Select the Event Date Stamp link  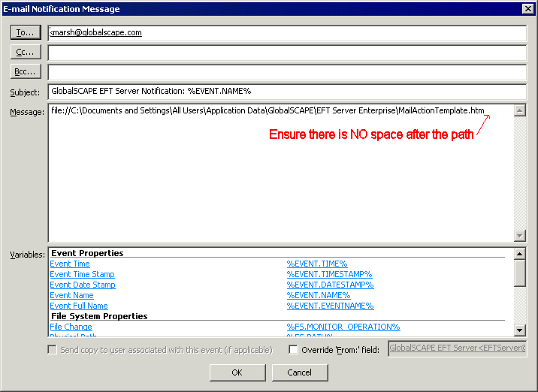coord(83,285)
